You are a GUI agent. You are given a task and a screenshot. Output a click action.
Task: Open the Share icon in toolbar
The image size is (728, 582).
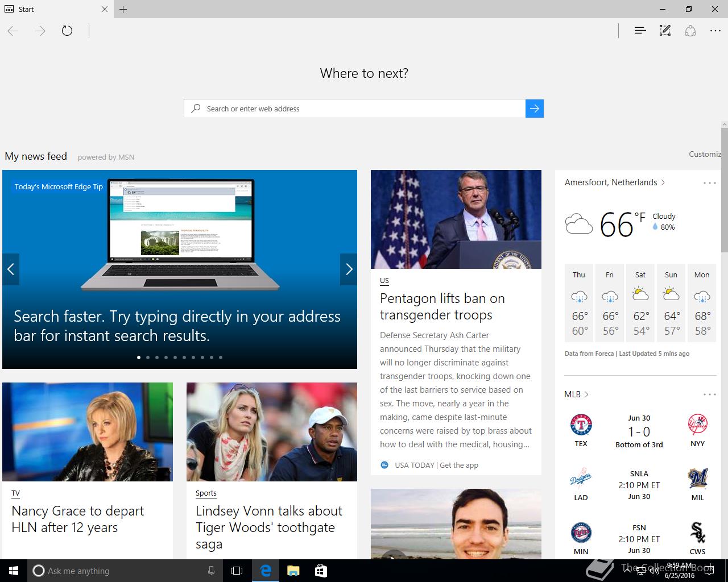tap(690, 31)
